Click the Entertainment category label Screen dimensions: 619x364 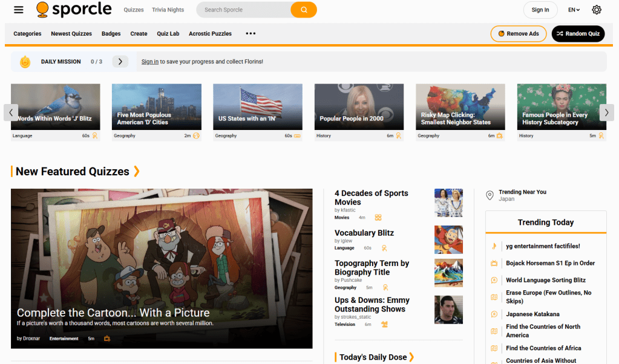point(64,339)
